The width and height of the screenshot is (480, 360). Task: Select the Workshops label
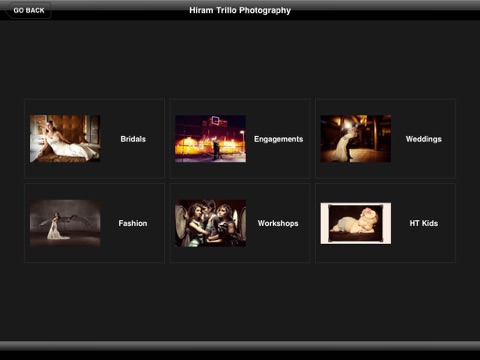[x=278, y=223]
